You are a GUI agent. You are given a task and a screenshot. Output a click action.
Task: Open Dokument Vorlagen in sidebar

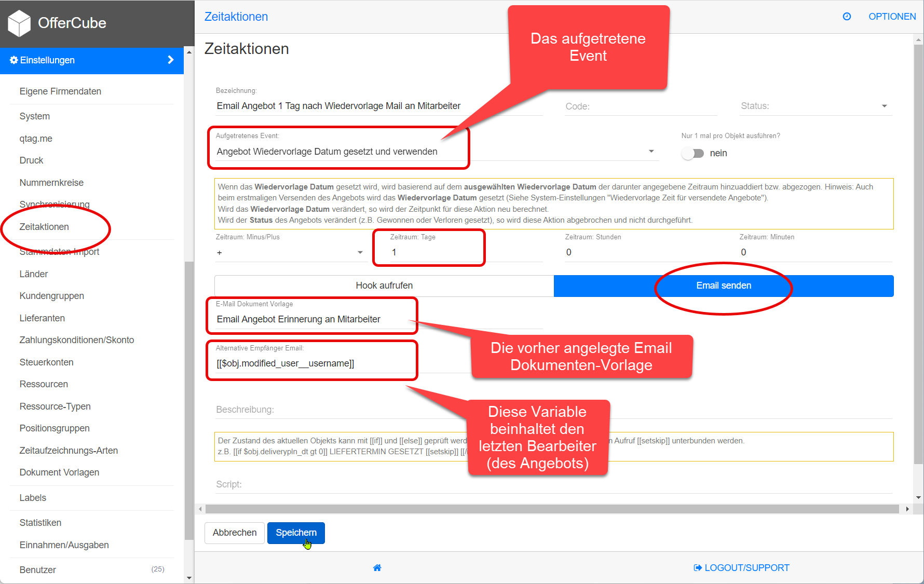59,472
